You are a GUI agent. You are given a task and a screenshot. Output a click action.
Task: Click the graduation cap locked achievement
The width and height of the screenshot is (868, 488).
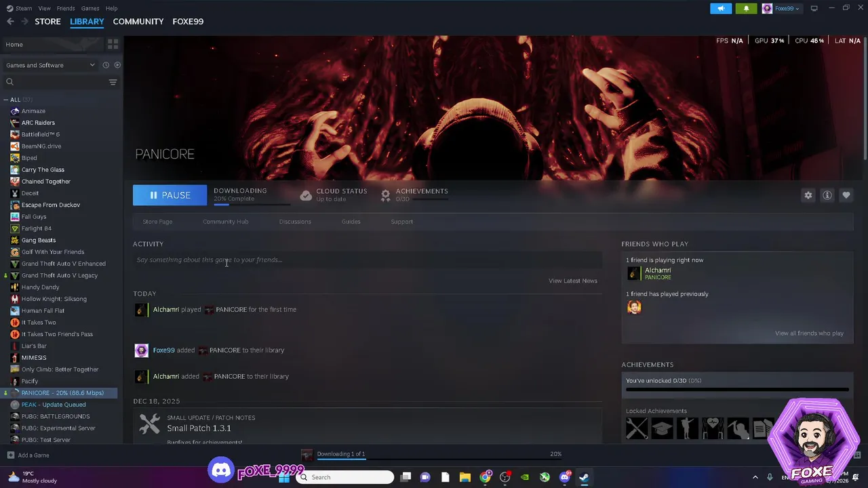[662, 428]
